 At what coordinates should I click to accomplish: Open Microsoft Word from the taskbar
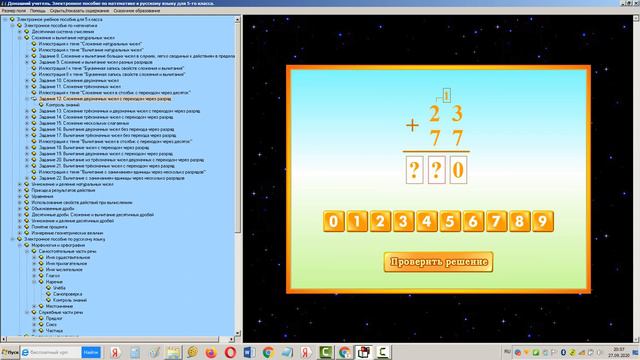(249, 352)
